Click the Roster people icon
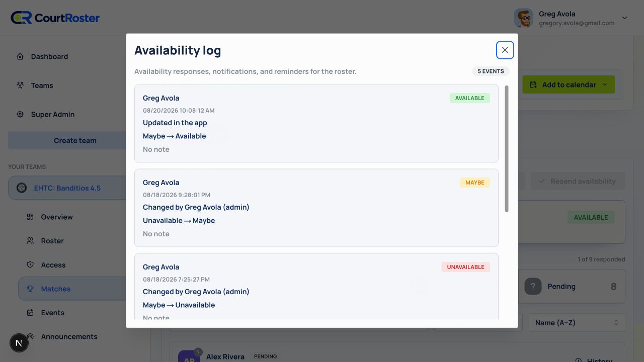Viewport: 644px width, 362px height. click(30, 241)
